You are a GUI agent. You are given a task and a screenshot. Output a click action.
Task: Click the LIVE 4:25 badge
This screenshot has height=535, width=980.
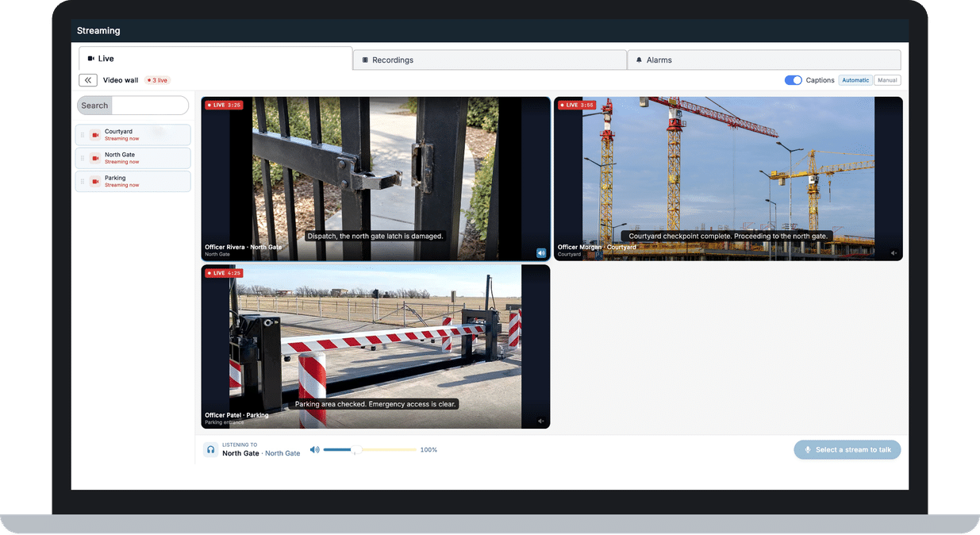click(x=224, y=273)
